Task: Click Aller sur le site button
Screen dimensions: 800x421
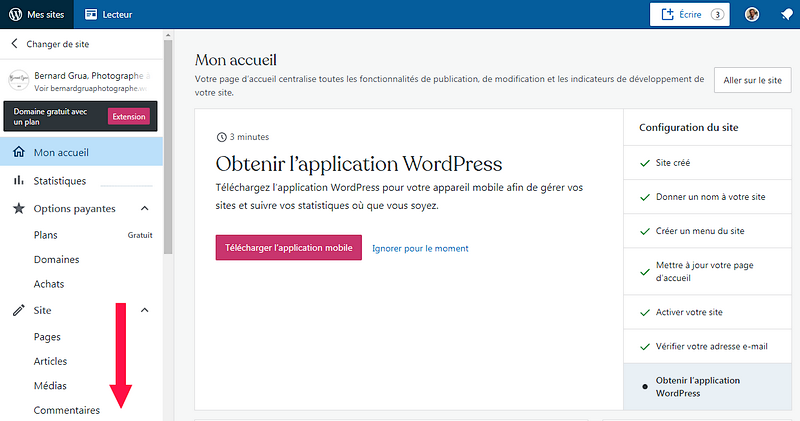Action: click(x=752, y=81)
